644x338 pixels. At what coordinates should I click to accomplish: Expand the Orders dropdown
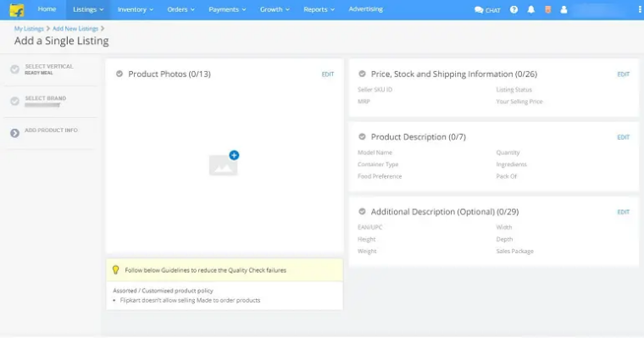click(180, 9)
